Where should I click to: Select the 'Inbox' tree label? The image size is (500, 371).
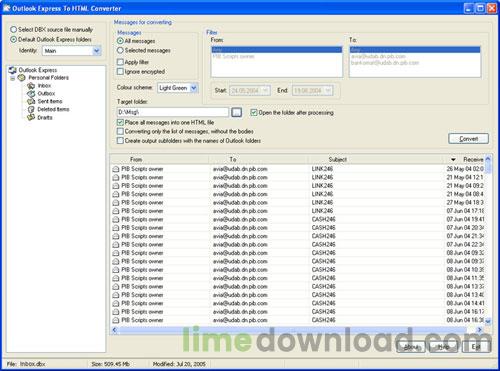[44, 86]
